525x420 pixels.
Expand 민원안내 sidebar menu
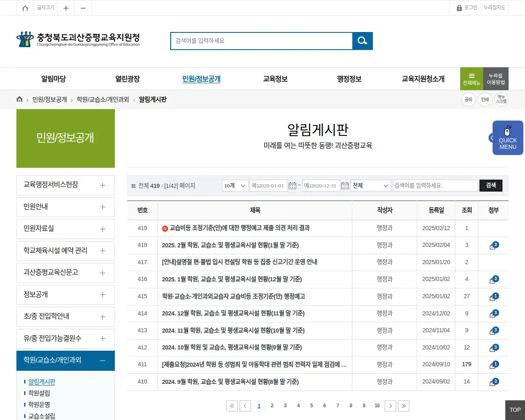[x=66, y=207]
